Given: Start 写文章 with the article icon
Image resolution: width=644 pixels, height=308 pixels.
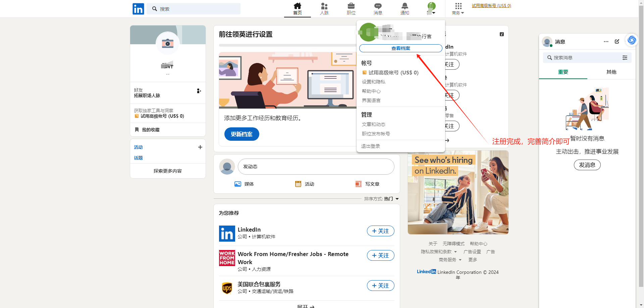Looking at the screenshot, I should click(358, 184).
